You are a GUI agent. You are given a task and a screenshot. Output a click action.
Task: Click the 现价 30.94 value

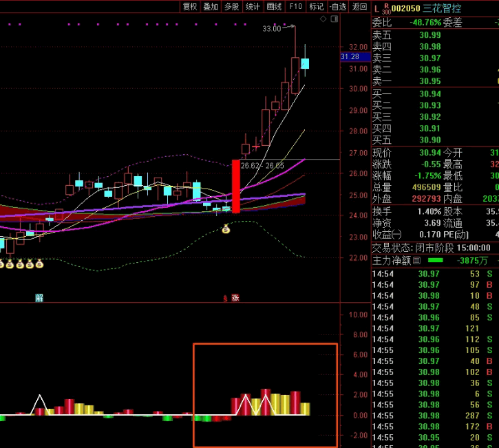point(430,153)
